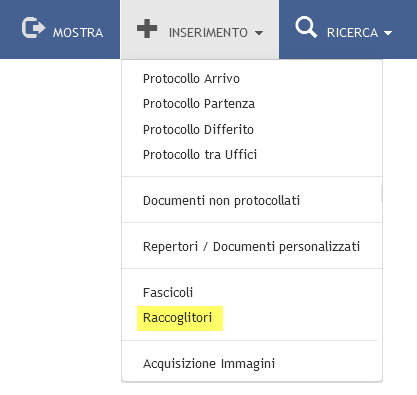
Task: Click the small scrollbar handle on menu edge
Action: coord(381,193)
